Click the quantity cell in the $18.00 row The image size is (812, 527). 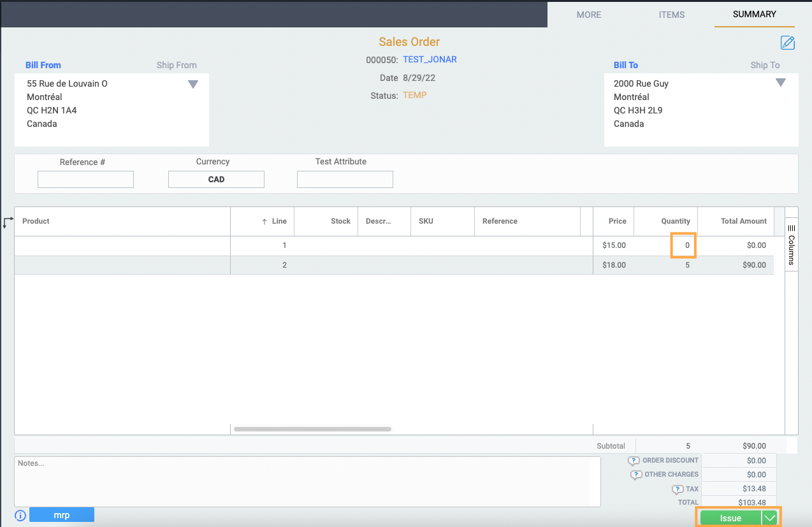(665, 265)
